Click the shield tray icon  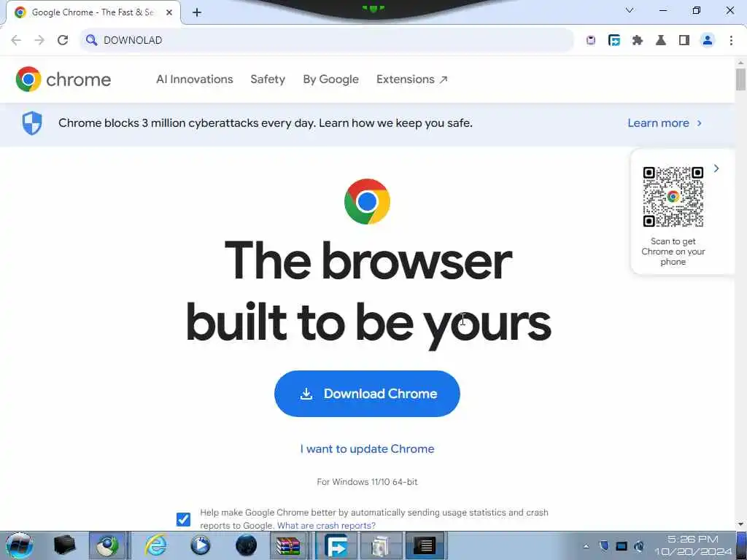603,546
